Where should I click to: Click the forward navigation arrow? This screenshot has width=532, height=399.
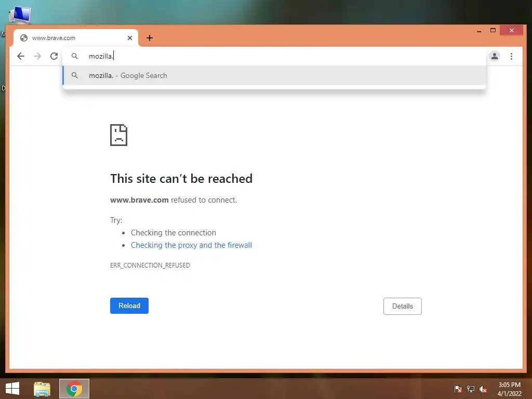37,56
